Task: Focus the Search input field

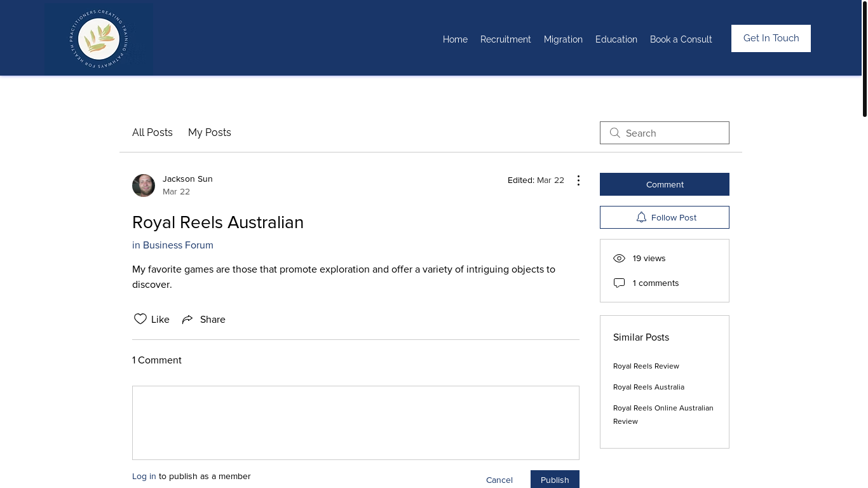Action: 665,133
